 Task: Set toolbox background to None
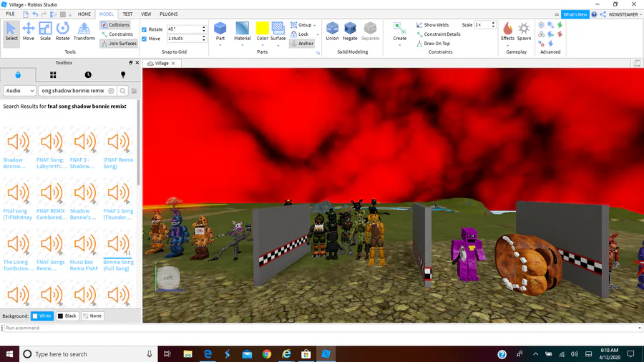tap(92, 316)
